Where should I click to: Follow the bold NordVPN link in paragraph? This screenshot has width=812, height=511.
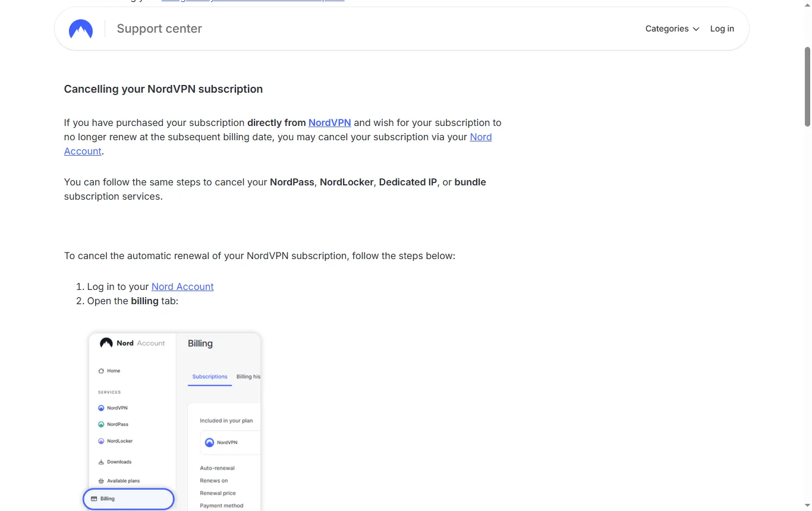(329, 122)
